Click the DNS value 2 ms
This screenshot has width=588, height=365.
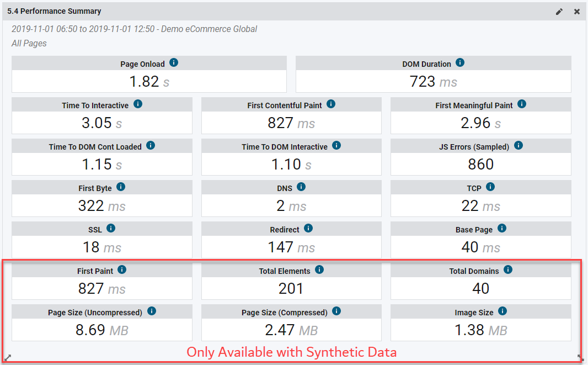pyautogui.click(x=291, y=206)
